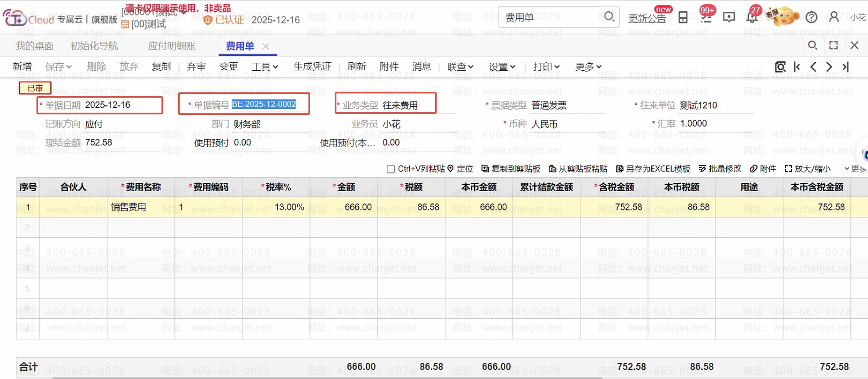868x379 pixels.
Task: Click the 已认证 certified badge
Action: coord(224,20)
